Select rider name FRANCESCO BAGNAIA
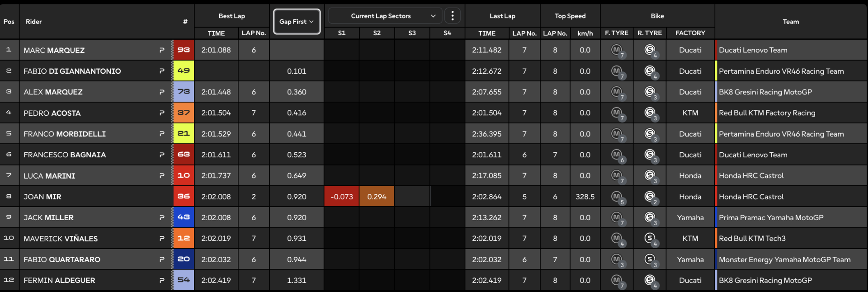868x292 pixels. click(65, 155)
